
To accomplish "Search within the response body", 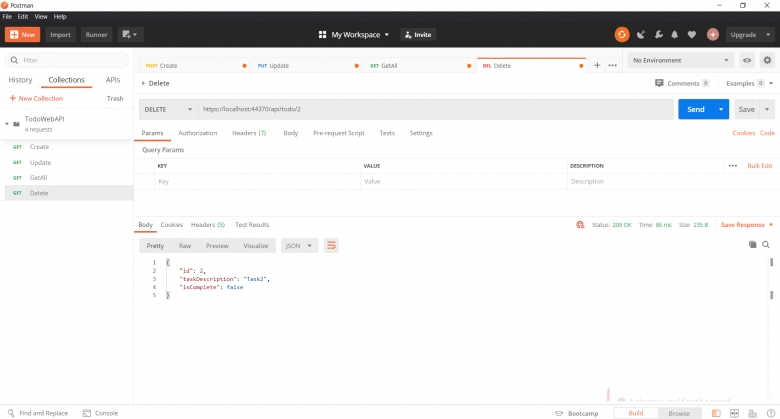I will pos(766,244).
